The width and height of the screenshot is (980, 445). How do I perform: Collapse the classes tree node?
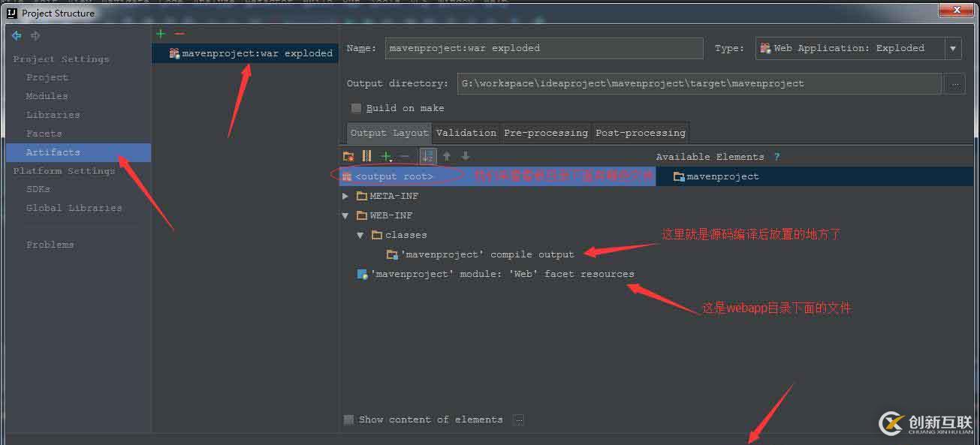click(x=361, y=235)
